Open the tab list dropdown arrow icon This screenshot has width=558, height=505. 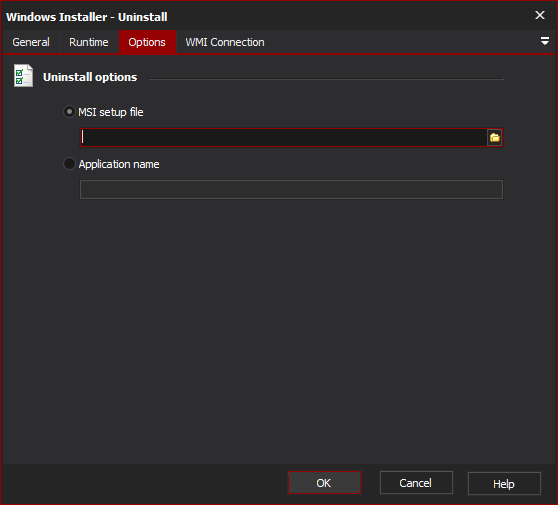[x=544, y=41]
